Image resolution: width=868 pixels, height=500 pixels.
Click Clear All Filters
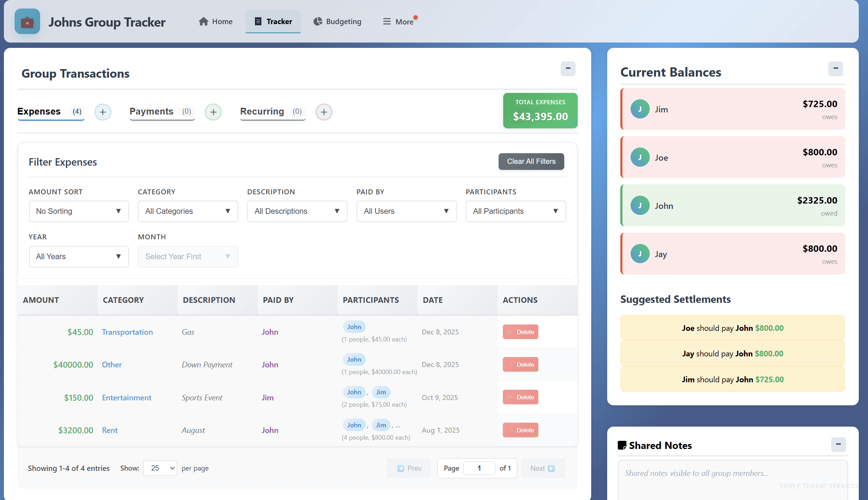click(531, 161)
